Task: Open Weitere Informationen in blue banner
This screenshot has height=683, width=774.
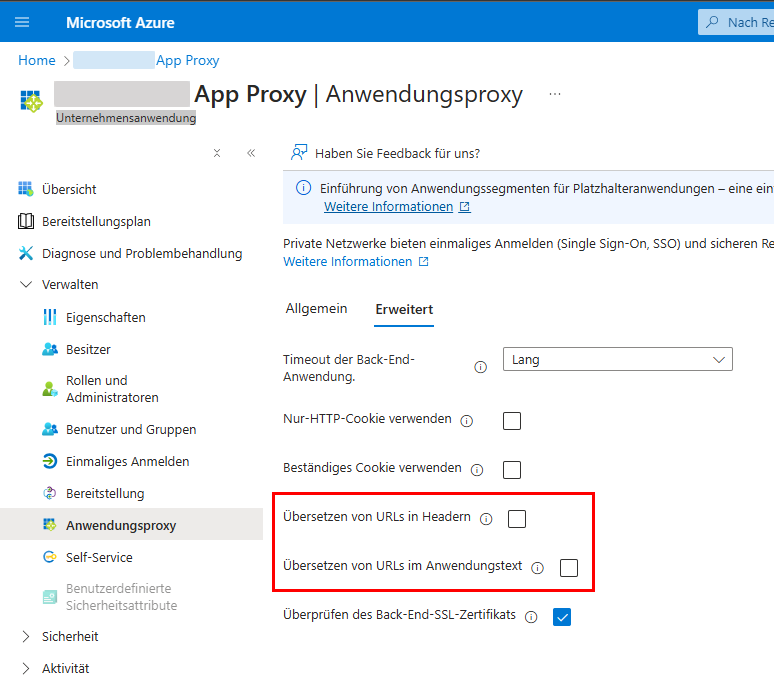Action: (x=388, y=207)
